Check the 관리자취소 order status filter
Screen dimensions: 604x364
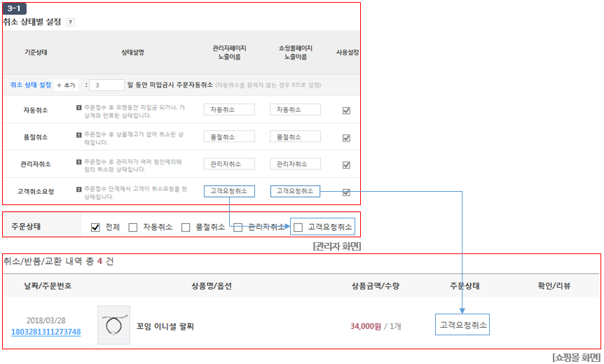238,227
